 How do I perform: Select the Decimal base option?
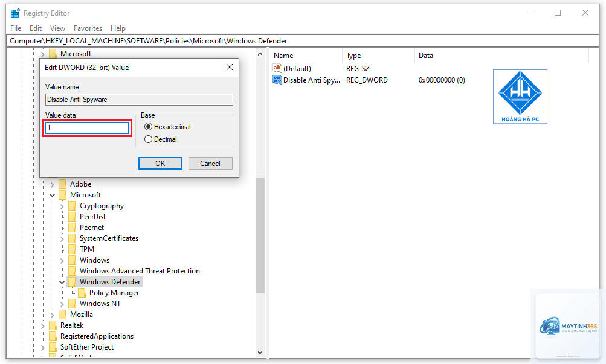coord(148,139)
